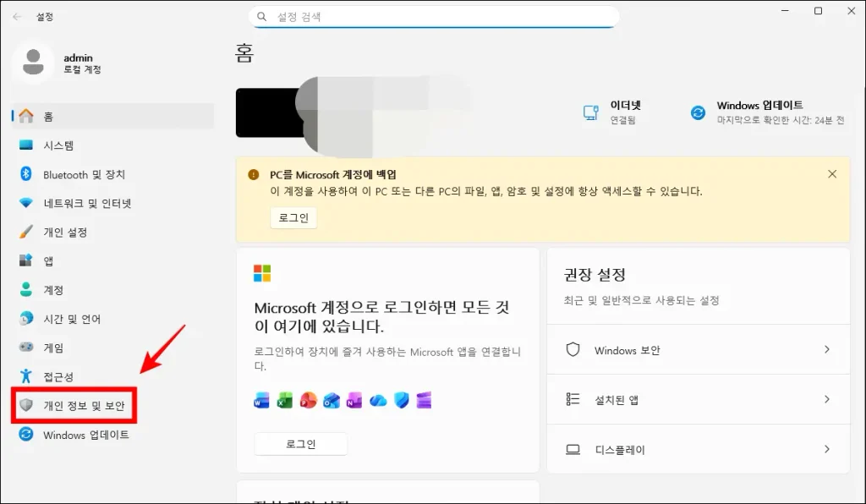Click the Word app icon
This screenshot has height=504, width=866.
[261, 401]
